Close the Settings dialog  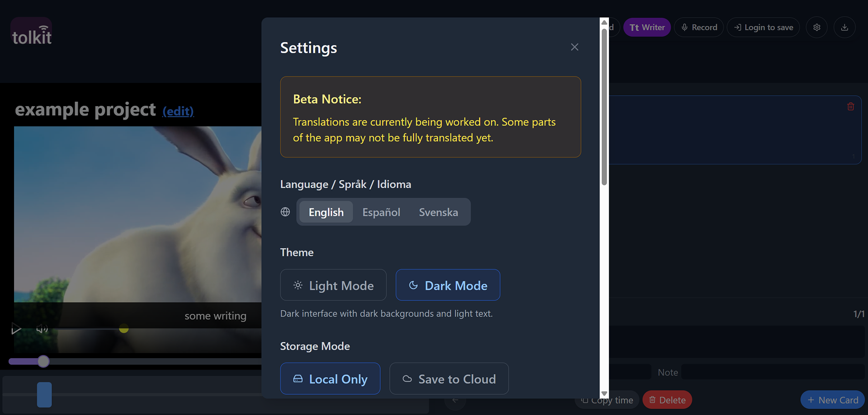click(574, 47)
